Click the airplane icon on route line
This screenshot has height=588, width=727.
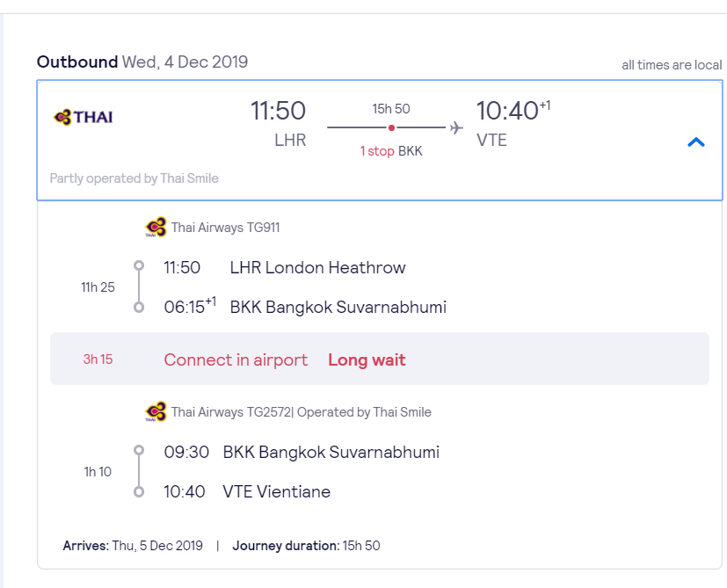click(x=457, y=127)
